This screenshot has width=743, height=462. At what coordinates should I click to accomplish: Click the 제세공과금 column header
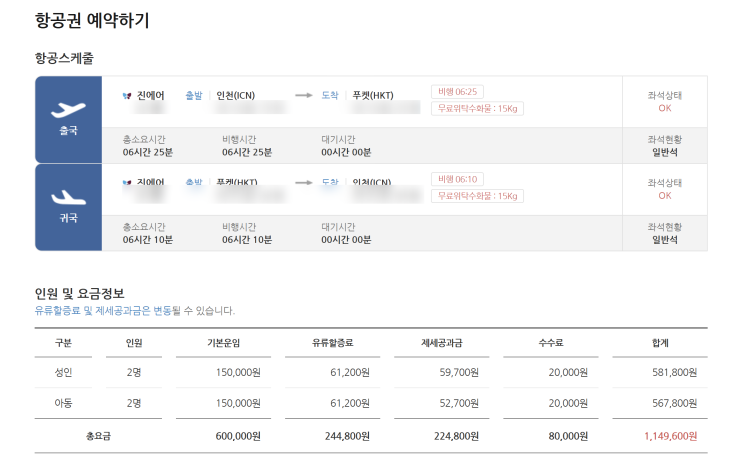click(x=441, y=343)
